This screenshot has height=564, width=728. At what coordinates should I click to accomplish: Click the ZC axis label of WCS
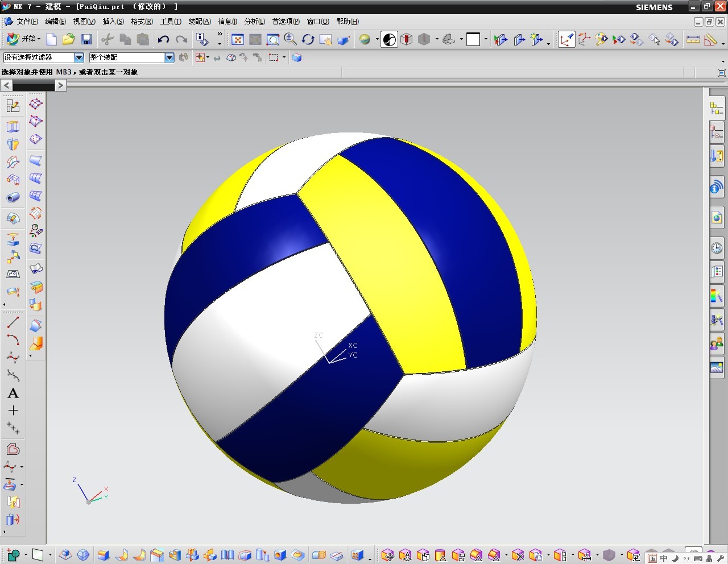pyautogui.click(x=318, y=335)
